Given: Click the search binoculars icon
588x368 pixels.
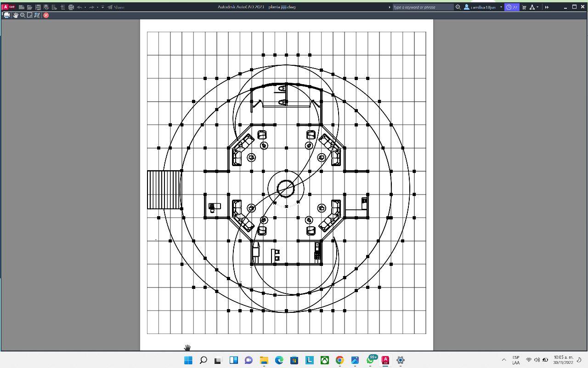Looking at the screenshot, I should tap(458, 7).
